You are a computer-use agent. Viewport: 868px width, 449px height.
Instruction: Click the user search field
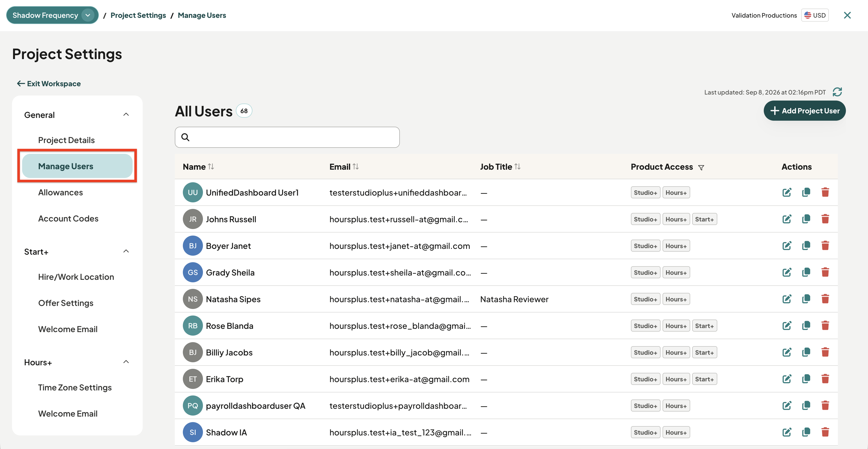pyautogui.click(x=287, y=137)
